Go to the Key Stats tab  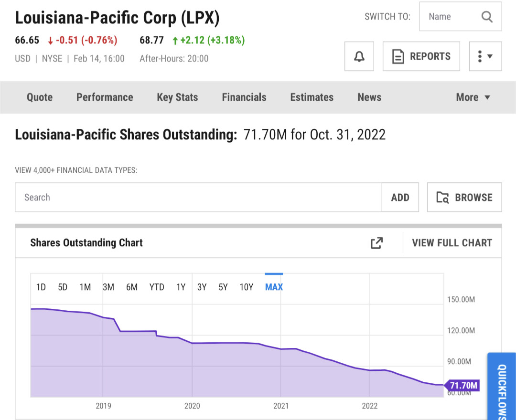coord(177,97)
